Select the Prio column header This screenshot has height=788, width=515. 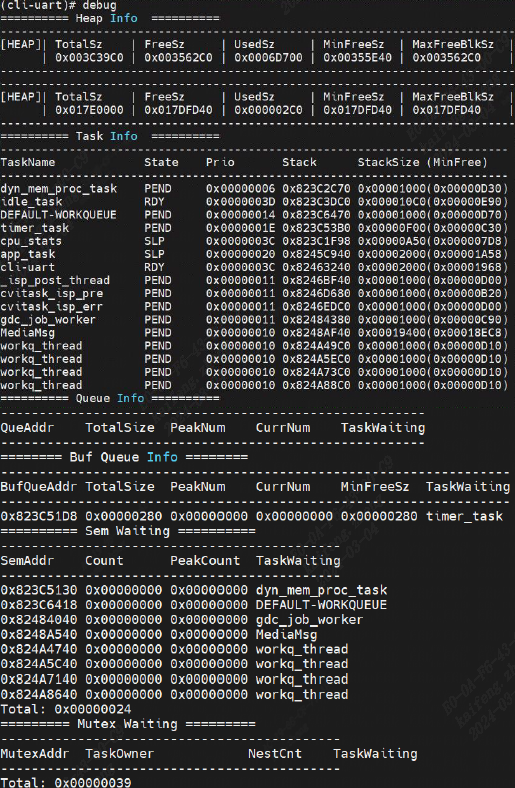coord(220,162)
